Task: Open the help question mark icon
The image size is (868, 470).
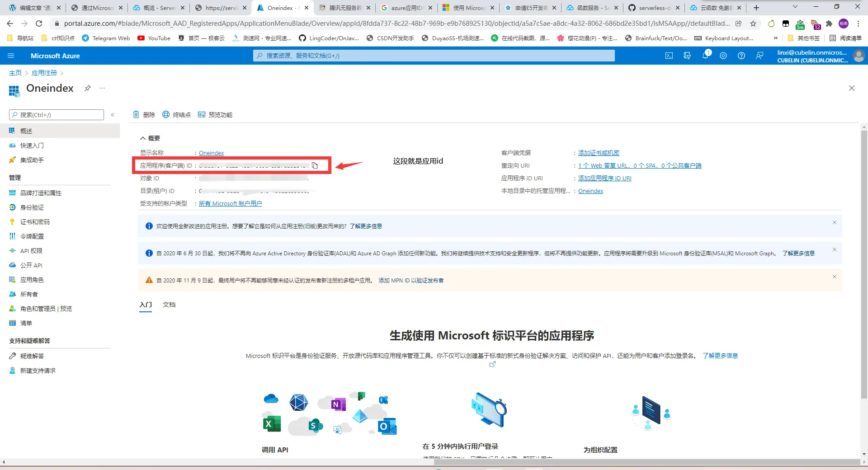Action: (x=741, y=56)
